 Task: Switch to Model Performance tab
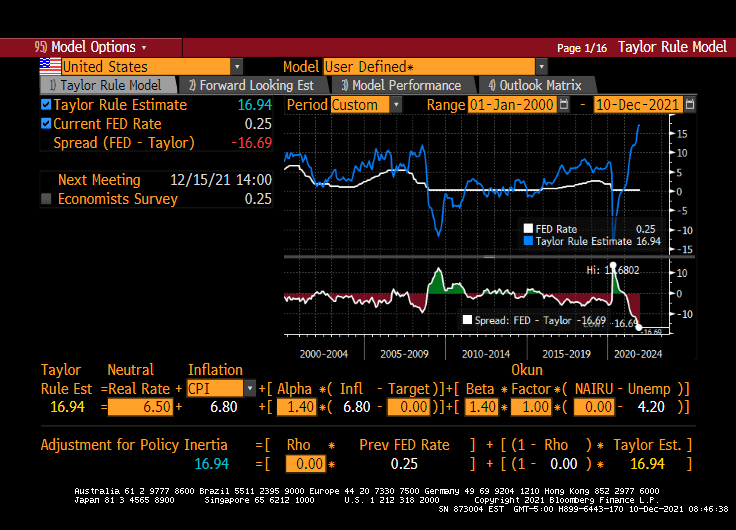[400, 86]
